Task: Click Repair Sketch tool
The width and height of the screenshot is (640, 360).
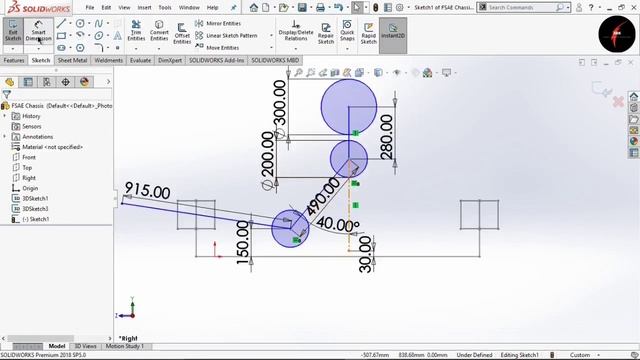Action: click(326, 33)
